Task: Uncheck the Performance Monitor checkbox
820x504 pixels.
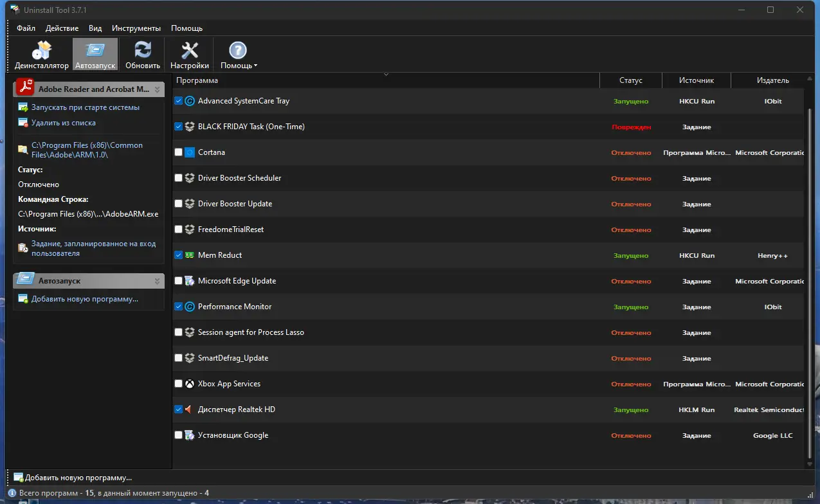Action: [179, 307]
